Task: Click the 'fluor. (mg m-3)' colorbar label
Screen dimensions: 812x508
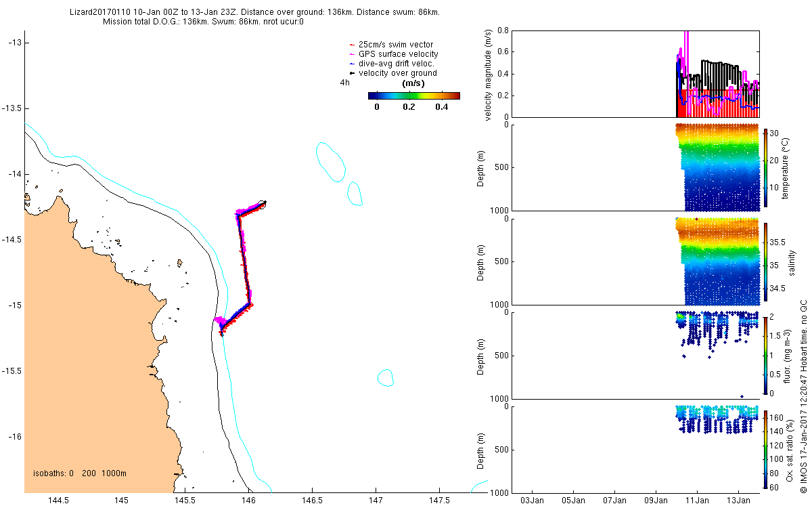Action: pyautogui.click(x=786, y=356)
